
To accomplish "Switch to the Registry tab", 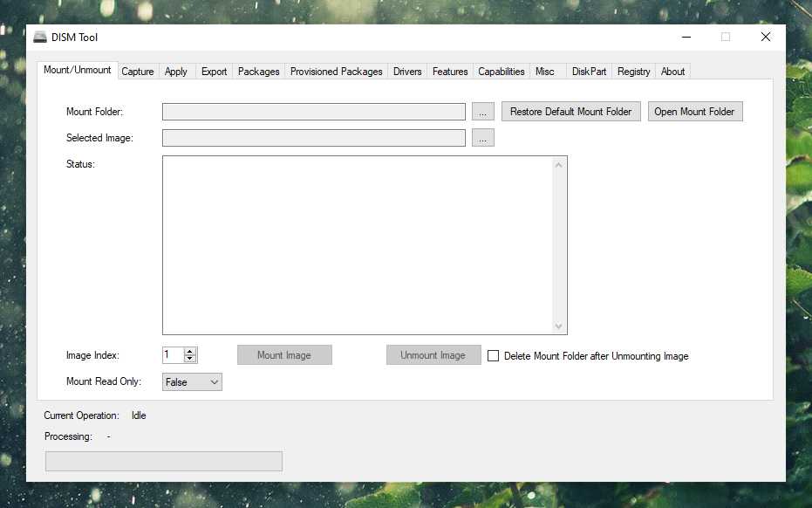I will click(x=633, y=72).
